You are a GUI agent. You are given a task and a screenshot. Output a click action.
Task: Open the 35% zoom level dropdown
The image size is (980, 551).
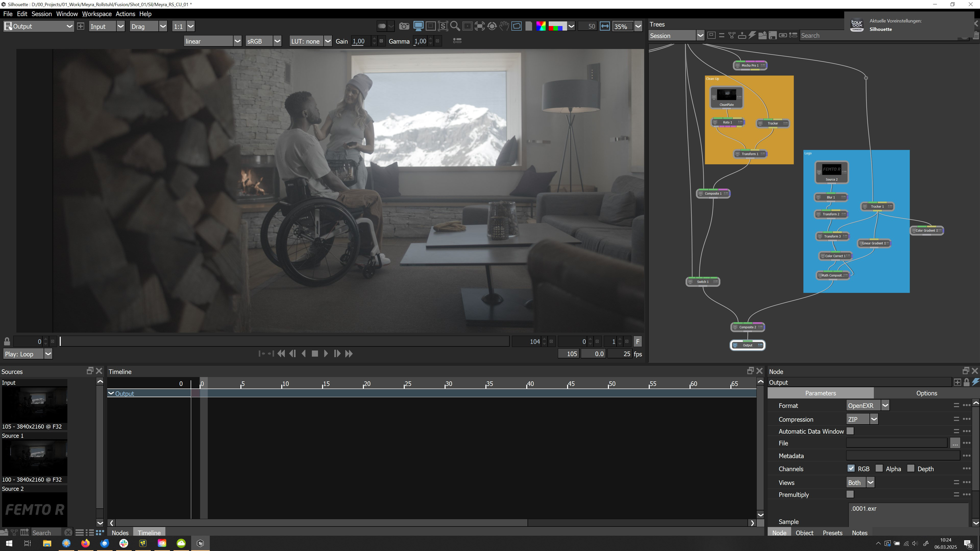(x=638, y=26)
